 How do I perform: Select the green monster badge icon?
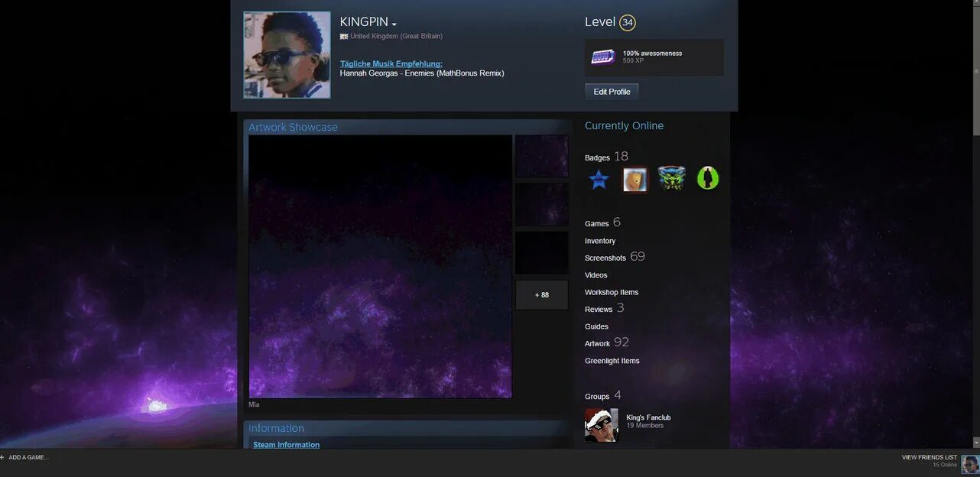672,179
